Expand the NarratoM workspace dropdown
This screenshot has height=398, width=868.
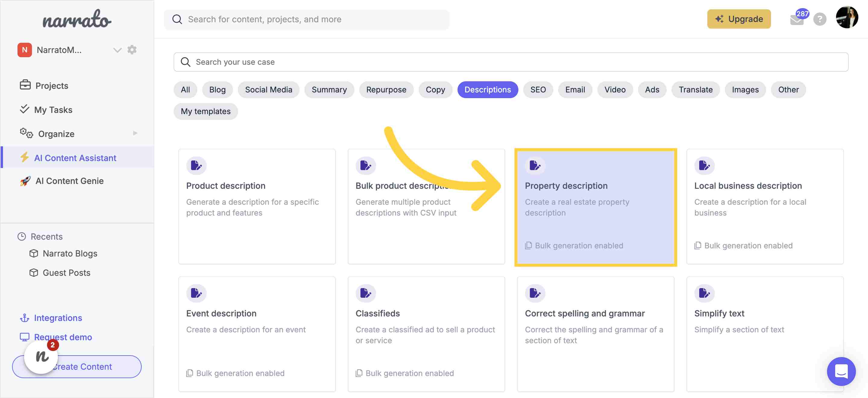[x=117, y=50]
